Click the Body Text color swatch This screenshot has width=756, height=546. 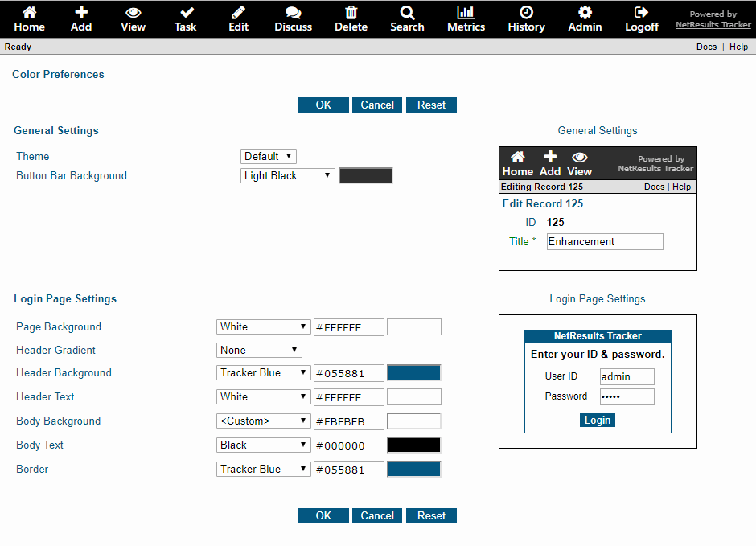(414, 445)
